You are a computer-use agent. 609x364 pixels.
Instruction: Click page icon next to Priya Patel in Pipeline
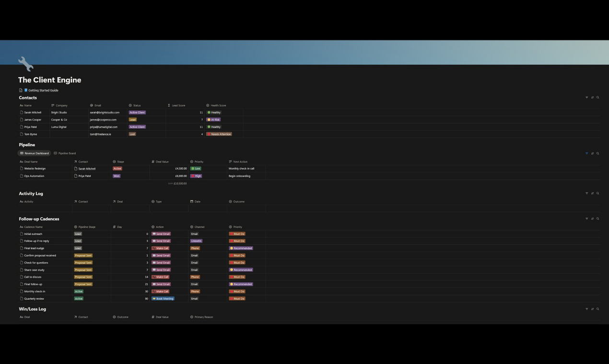[x=76, y=176]
